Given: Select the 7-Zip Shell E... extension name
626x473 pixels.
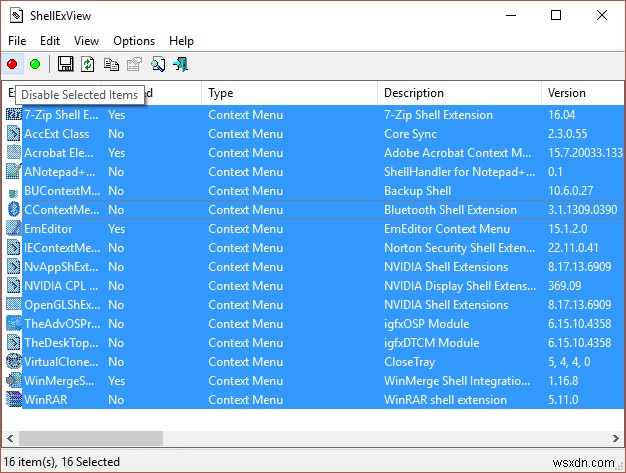Looking at the screenshot, I should point(61,115).
